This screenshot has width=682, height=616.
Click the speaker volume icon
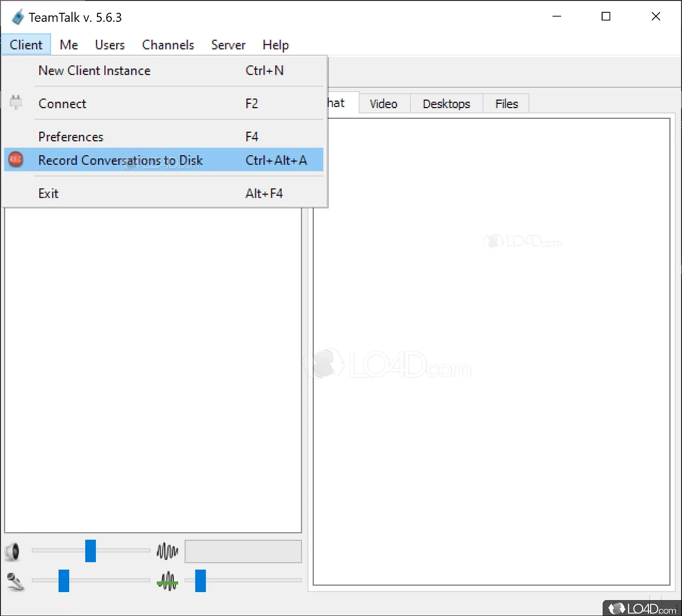tap(12, 552)
